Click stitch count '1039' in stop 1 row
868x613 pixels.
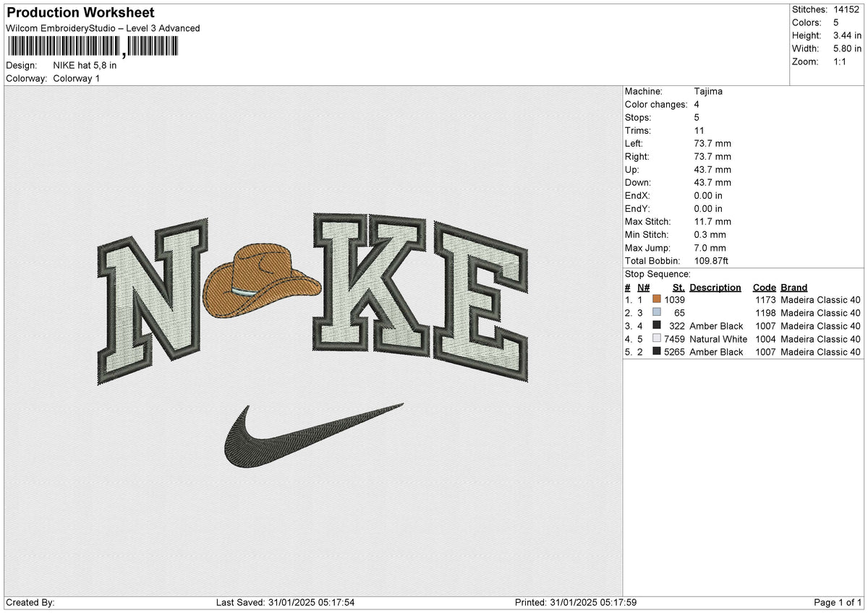pos(675,299)
